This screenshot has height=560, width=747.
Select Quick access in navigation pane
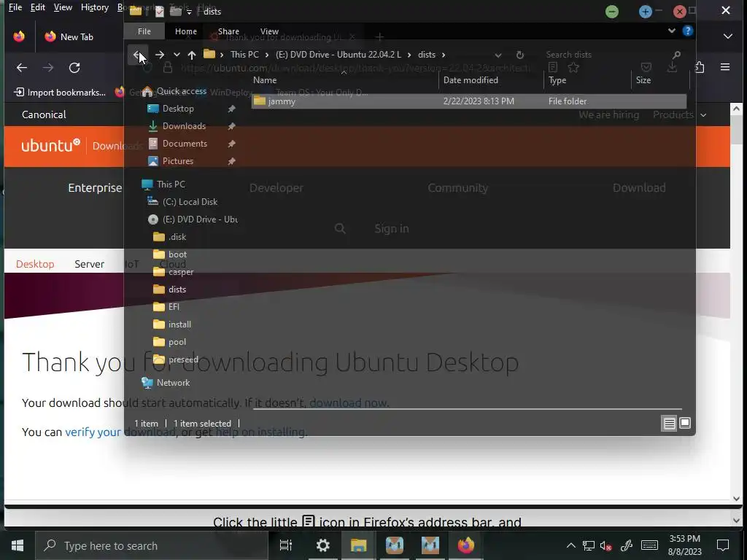(181, 91)
